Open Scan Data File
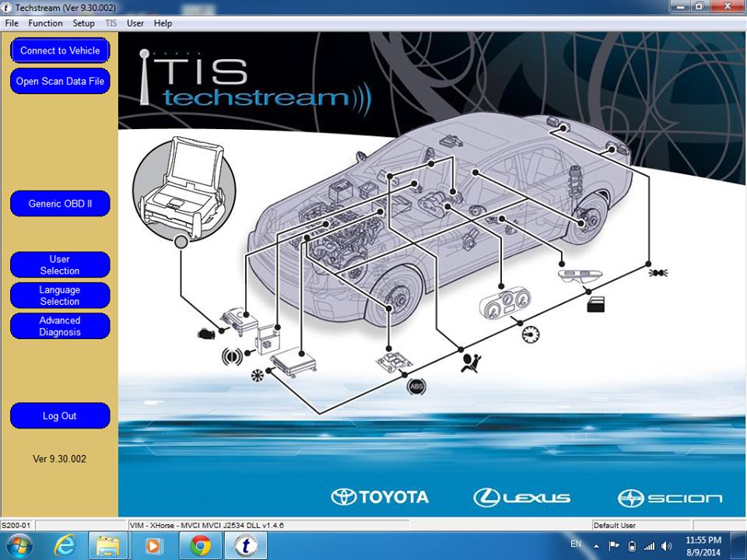The width and height of the screenshot is (747, 560). pyautogui.click(x=60, y=82)
